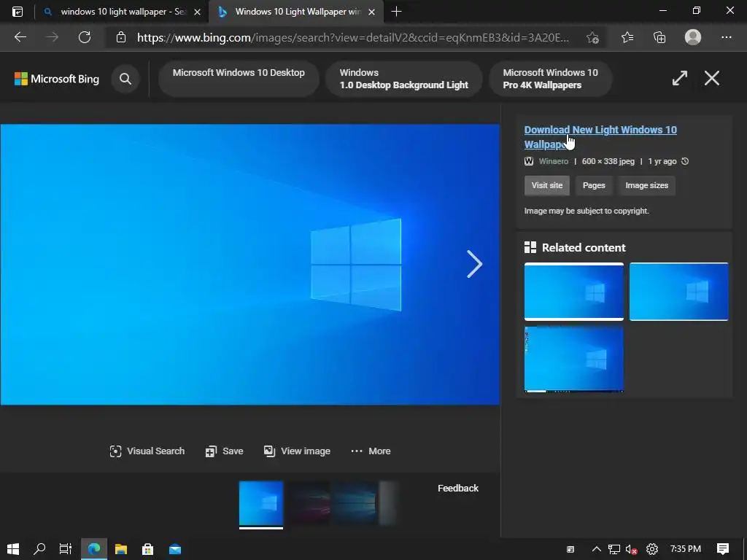The image size is (747, 560).
Task: Advance to next image with right chevron
Action: 474,264
